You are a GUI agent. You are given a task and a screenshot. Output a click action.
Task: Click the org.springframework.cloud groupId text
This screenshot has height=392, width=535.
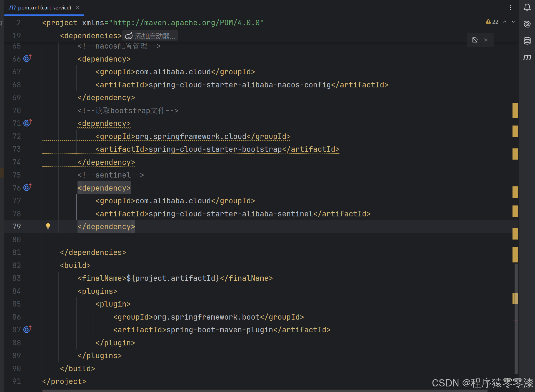(x=191, y=136)
